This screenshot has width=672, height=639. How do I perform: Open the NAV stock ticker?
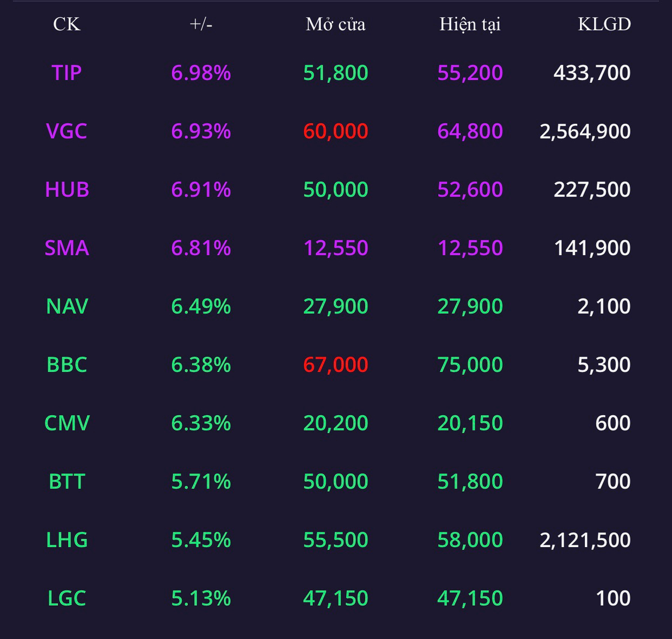coord(67,306)
